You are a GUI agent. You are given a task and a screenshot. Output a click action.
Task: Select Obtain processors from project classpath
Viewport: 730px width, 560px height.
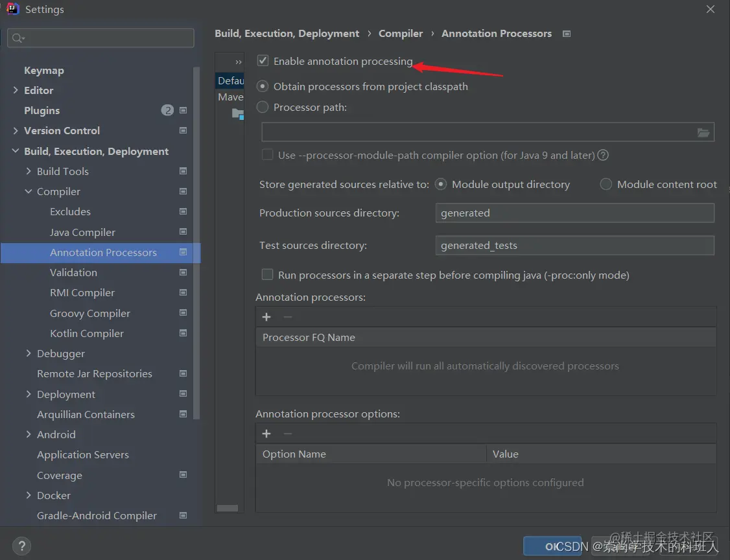coord(263,86)
